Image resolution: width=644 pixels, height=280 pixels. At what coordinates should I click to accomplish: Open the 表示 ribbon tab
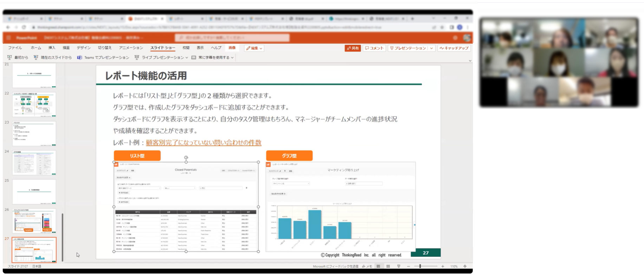tap(200, 48)
